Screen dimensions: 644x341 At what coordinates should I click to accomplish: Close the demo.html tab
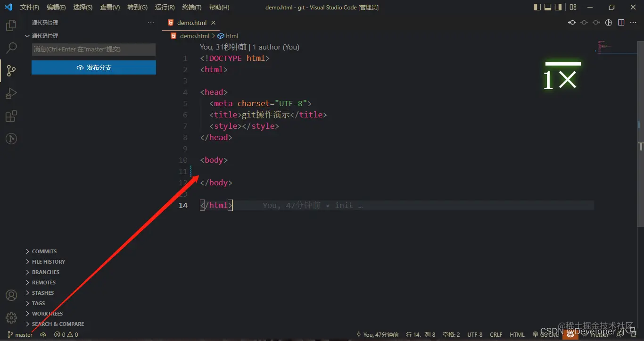[213, 23]
